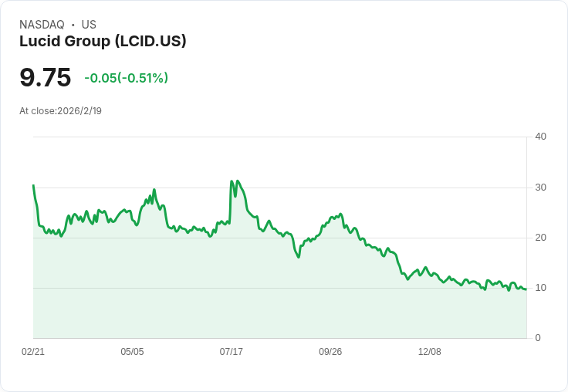
Task: Click the 9.75 current price
Action: [46, 77]
